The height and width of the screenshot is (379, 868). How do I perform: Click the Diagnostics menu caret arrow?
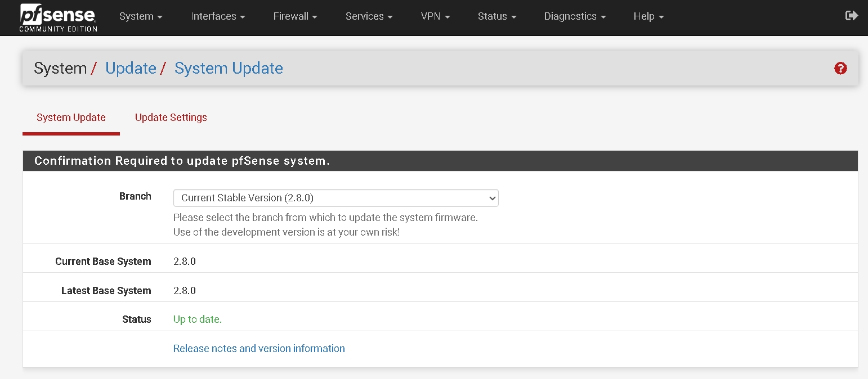click(x=603, y=17)
